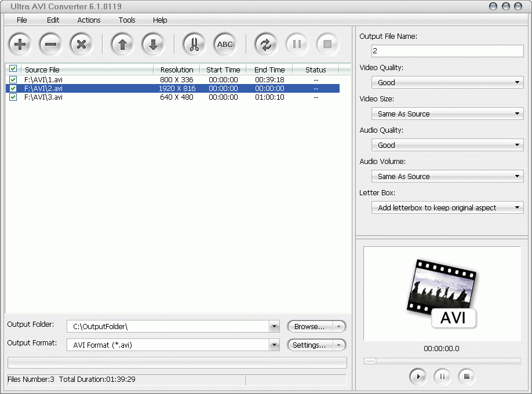Screen dimensions: 532x394
Task: Expand the Video Quality dropdown
Action: click(447, 82)
